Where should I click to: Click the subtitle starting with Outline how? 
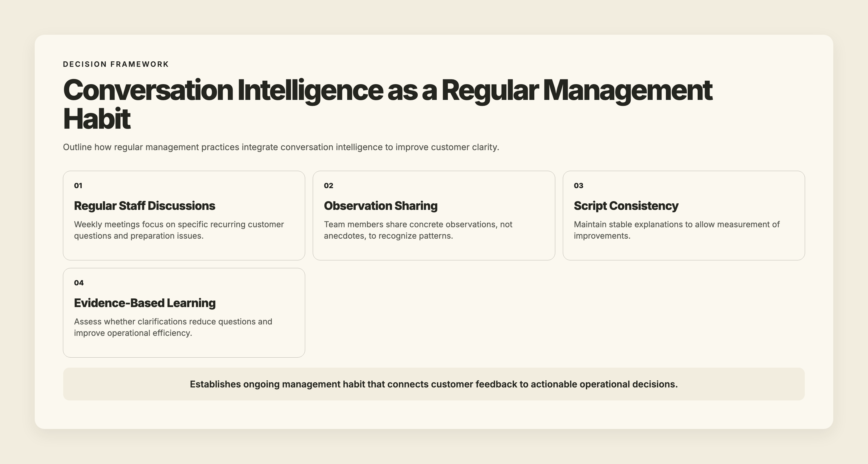coord(281,147)
